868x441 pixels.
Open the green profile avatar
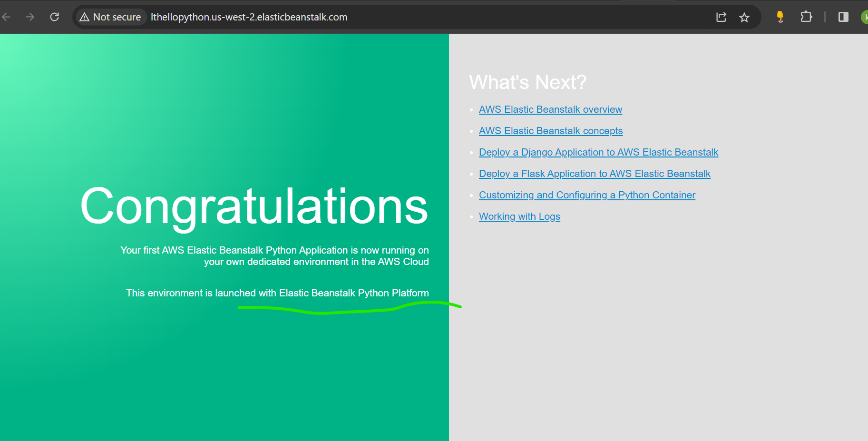865,17
